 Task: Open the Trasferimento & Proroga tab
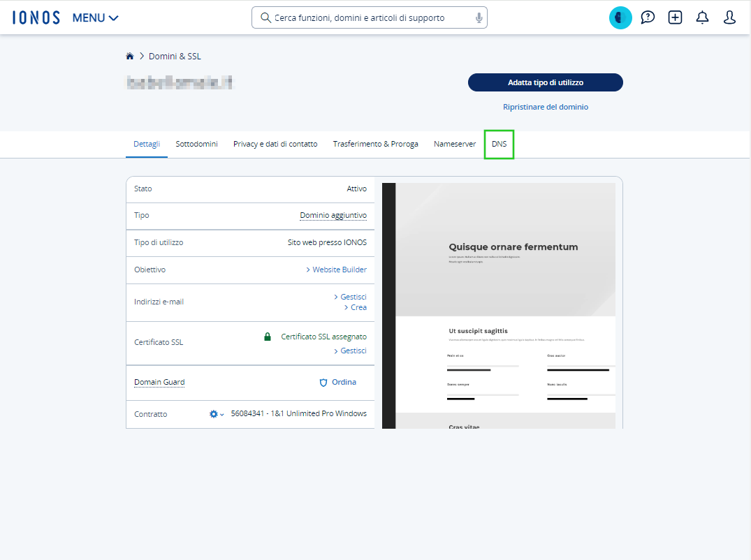[376, 144]
